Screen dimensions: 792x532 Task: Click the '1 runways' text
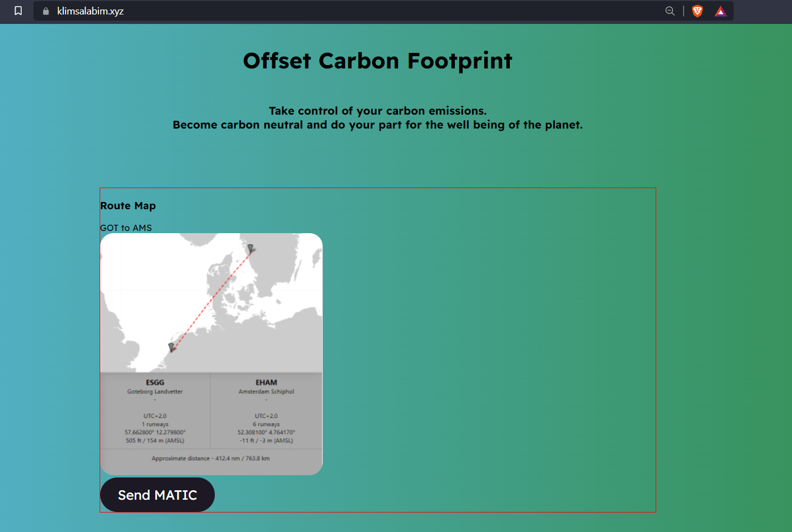click(155, 424)
